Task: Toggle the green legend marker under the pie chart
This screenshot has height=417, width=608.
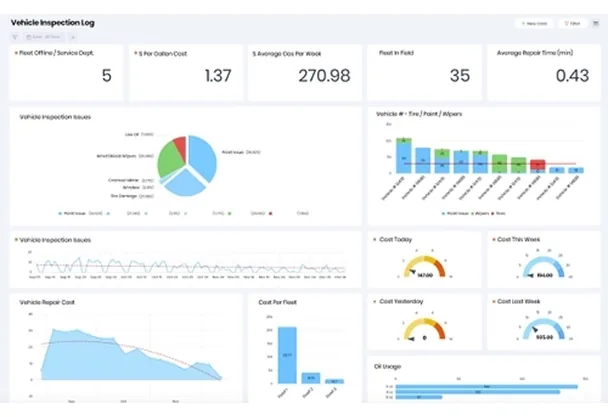Action: coord(230,213)
